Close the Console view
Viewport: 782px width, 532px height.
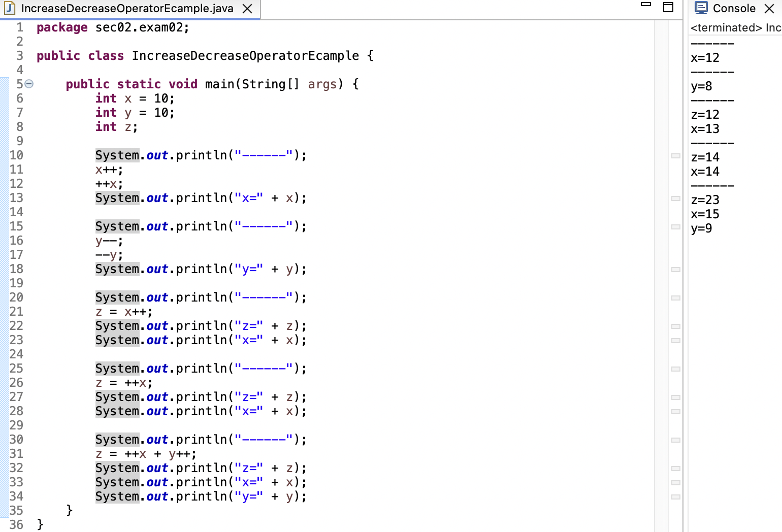[769, 9]
